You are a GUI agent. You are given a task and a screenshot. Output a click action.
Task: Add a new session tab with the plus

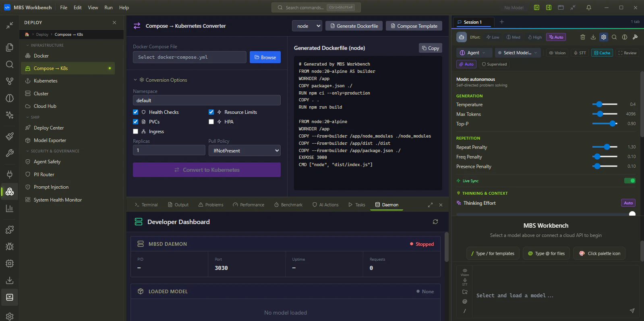(x=501, y=22)
